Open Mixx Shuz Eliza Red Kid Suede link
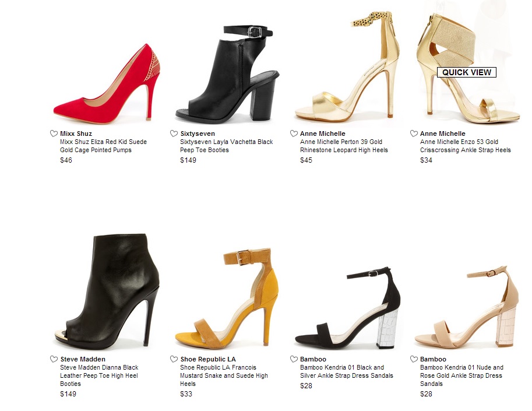 (104, 146)
